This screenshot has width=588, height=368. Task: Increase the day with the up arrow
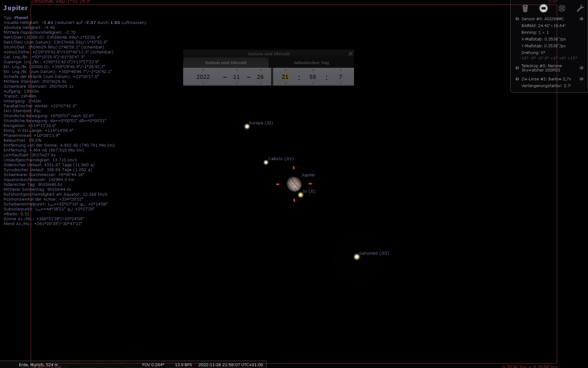click(x=261, y=70)
